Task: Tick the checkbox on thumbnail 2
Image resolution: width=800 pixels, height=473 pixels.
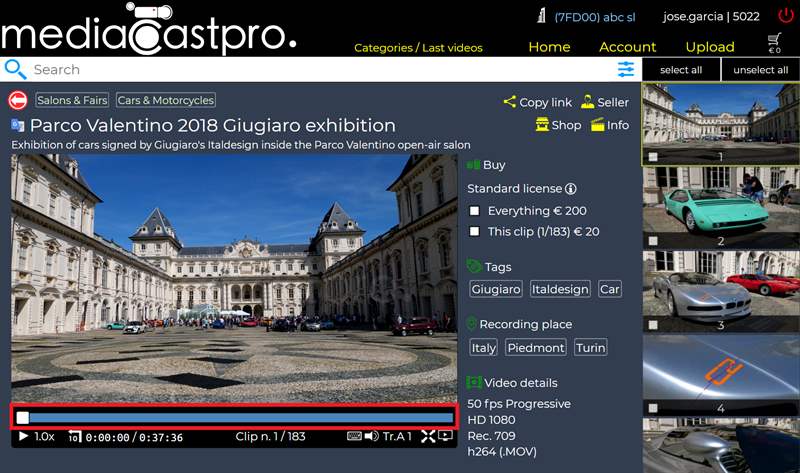Action: (653, 240)
